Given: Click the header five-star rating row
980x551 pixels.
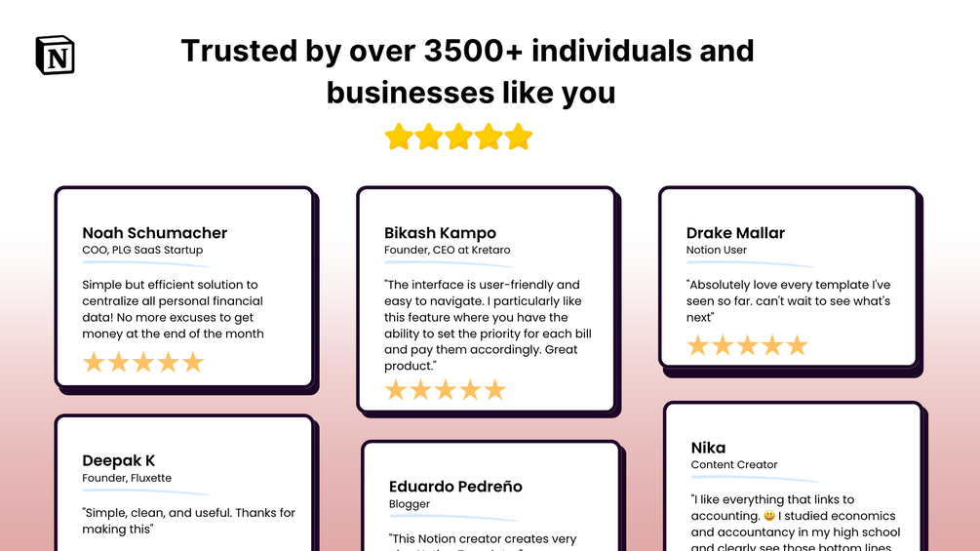Looking at the screenshot, I should pos(458,137).
